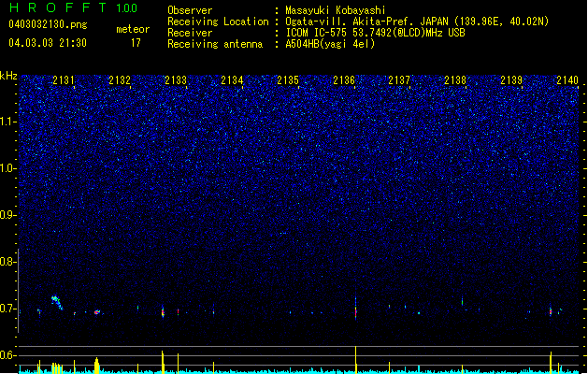Click the Observer name Masayuki Kobayashi
588x374 pixels.
tap(336, 10)
